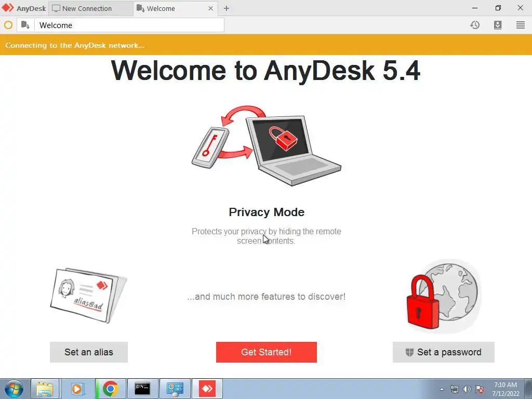532x399 pixels.
Task: Click the orange connection status circle
Action: (x=8, y=25)
